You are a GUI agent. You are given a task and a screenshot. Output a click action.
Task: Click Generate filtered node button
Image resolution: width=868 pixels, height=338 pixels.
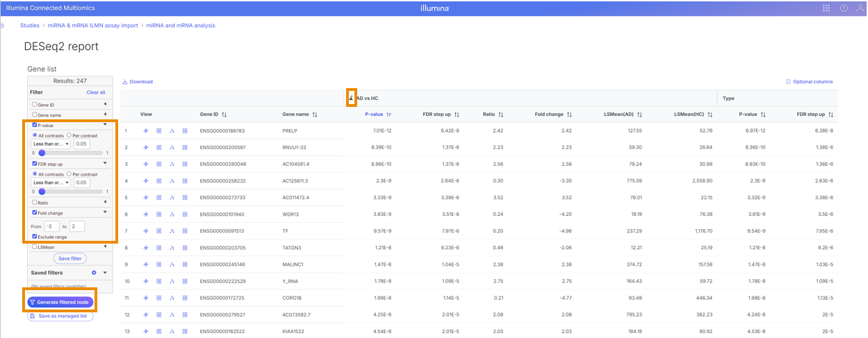point(60,303)
